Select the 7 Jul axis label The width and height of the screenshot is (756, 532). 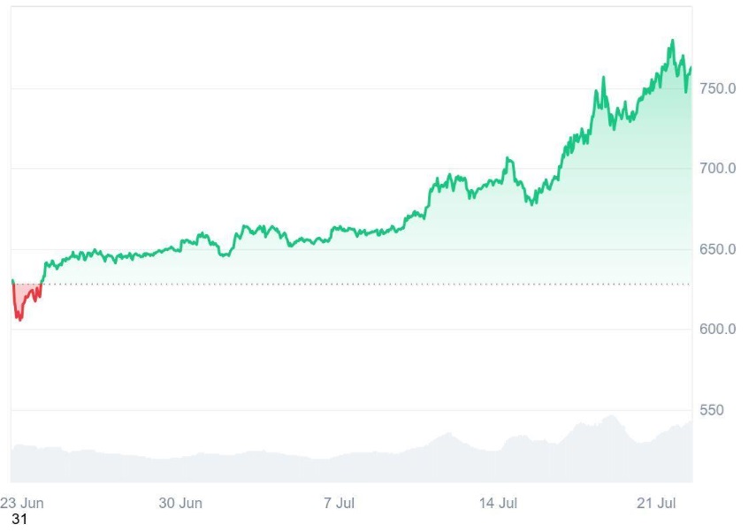340,502
